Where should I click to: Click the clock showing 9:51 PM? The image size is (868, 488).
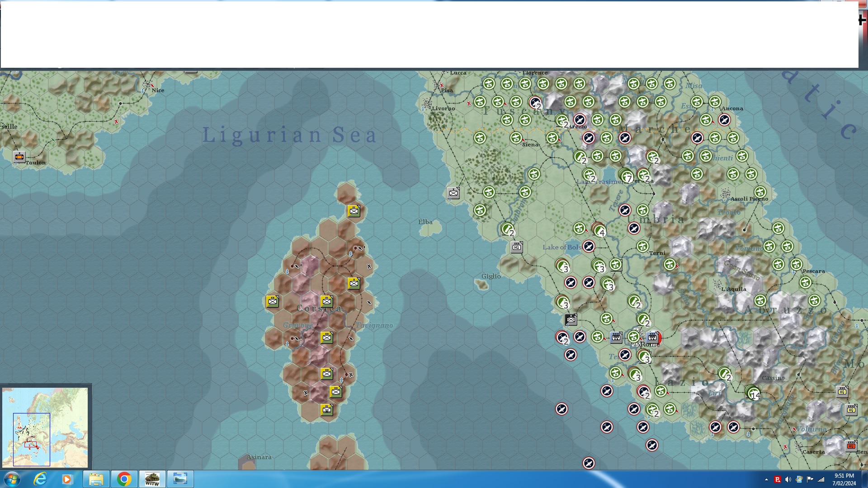pyautogui.click(x=844, y=479)
